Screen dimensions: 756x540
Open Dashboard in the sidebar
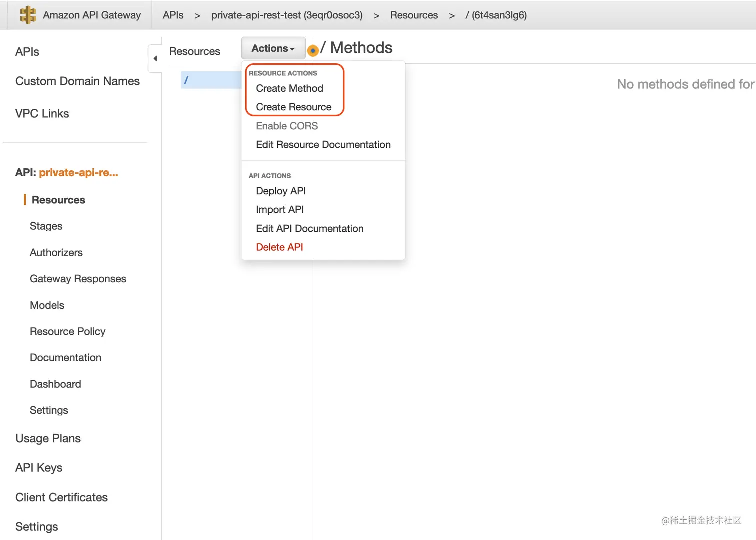pyautogui.click(x=55, y=384)
